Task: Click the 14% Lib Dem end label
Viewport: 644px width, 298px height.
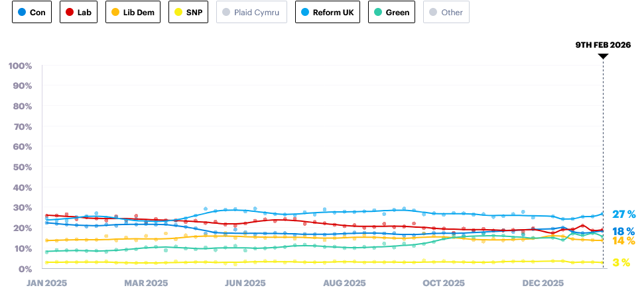Action: tap(623, 241)
